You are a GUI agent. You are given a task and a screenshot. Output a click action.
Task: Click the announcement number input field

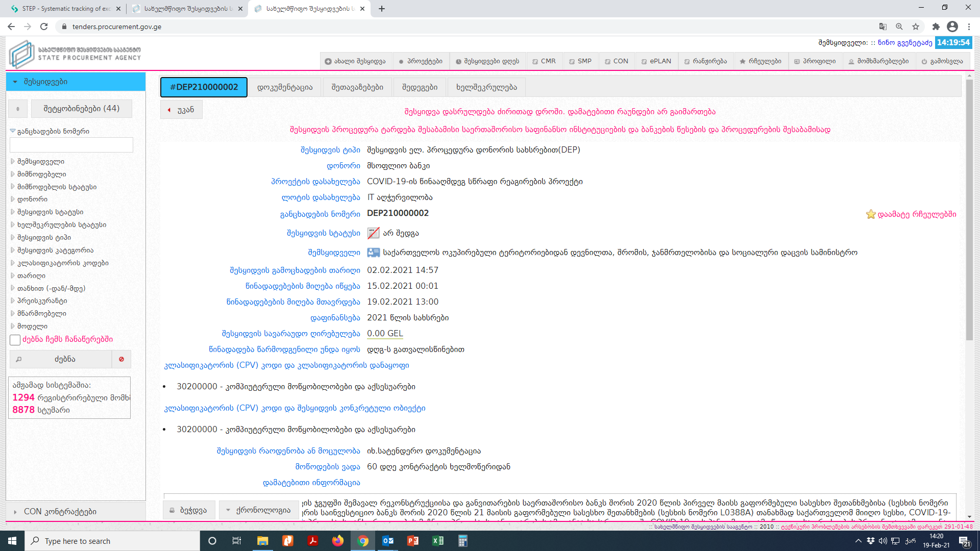71,145
